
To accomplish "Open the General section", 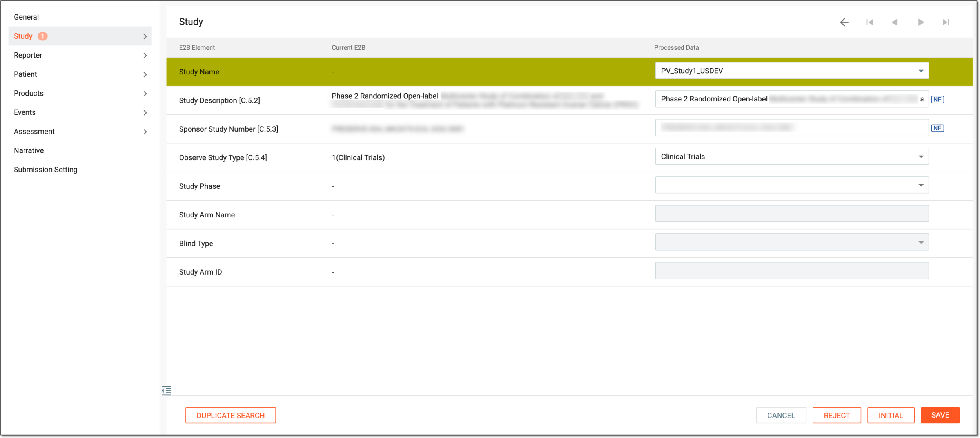I will pyautogui.click(x=26, y=17).
